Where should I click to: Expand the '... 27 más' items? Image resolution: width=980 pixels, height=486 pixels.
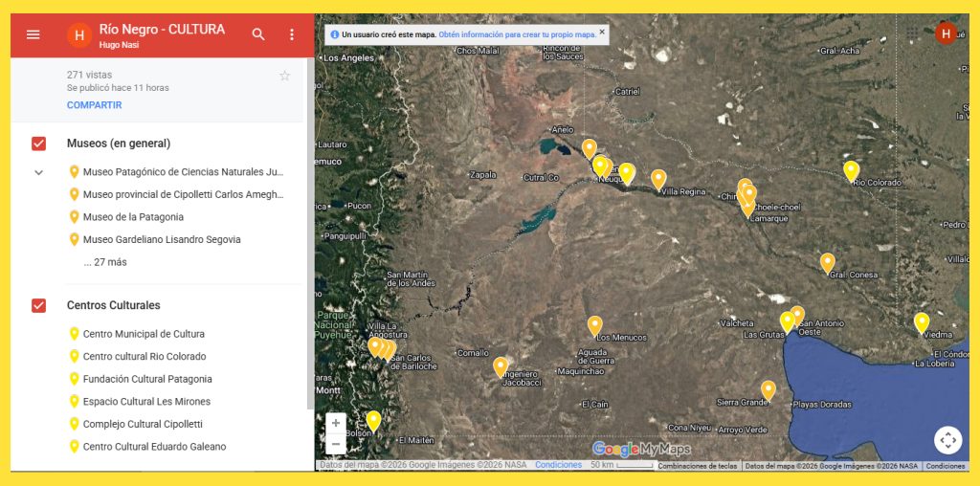tap(104, 262)
